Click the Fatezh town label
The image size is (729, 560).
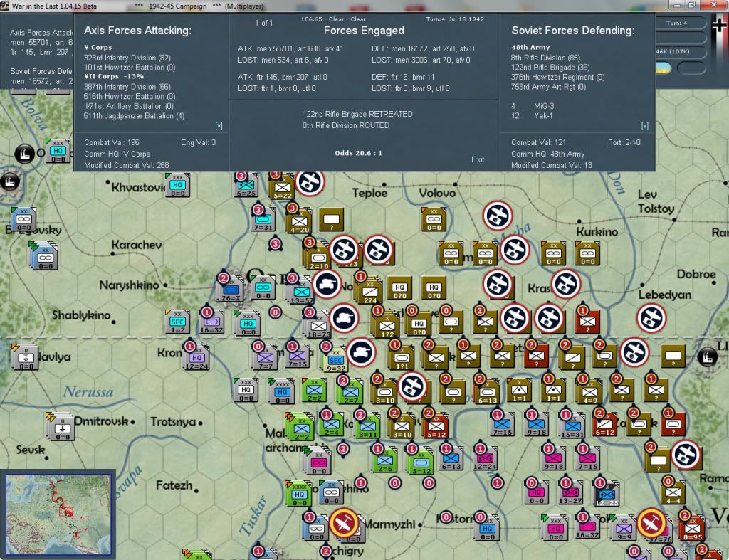point(174,485)
